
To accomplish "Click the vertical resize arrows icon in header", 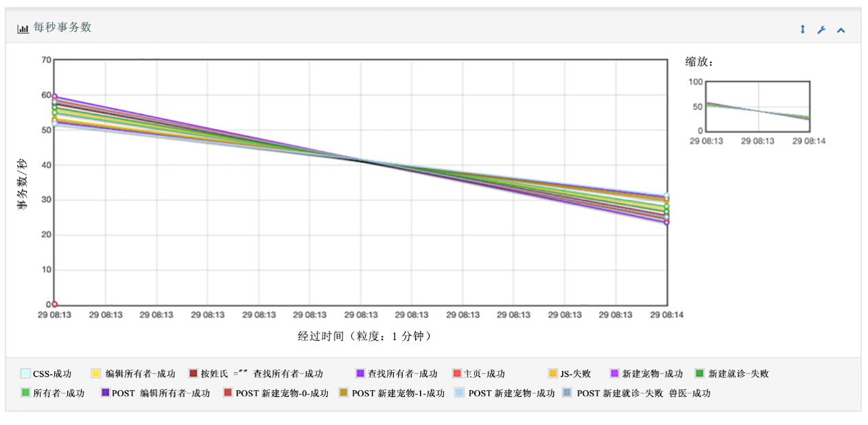I will [x=802, y=29].
